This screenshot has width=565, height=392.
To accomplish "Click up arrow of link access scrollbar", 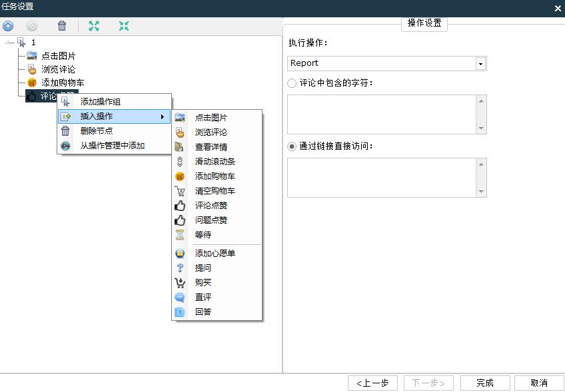I will point(481,164).
